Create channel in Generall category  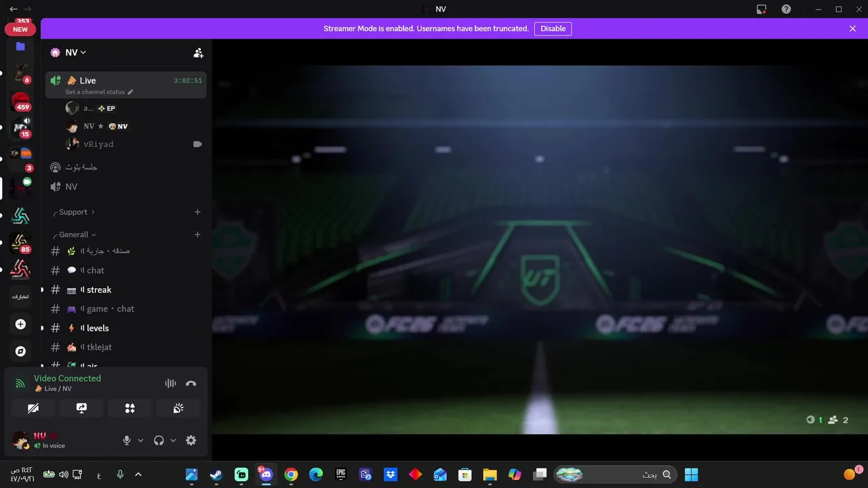pos(197,235)
